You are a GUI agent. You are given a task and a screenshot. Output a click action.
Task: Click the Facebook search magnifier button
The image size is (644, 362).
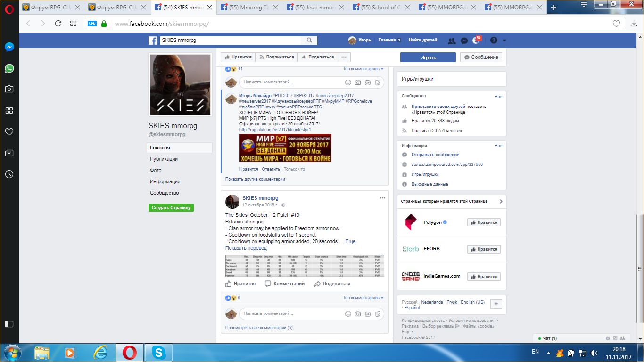(x=310, y=41)
